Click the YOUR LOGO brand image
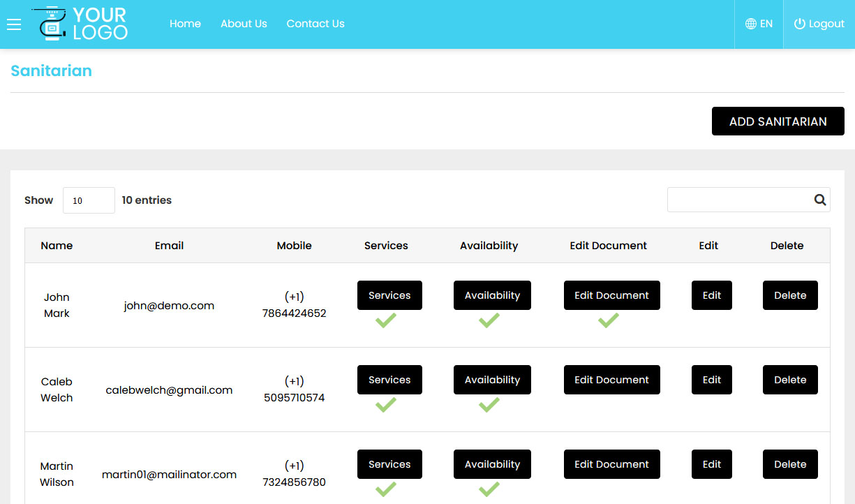855x504 pixels. coord(80,24)
